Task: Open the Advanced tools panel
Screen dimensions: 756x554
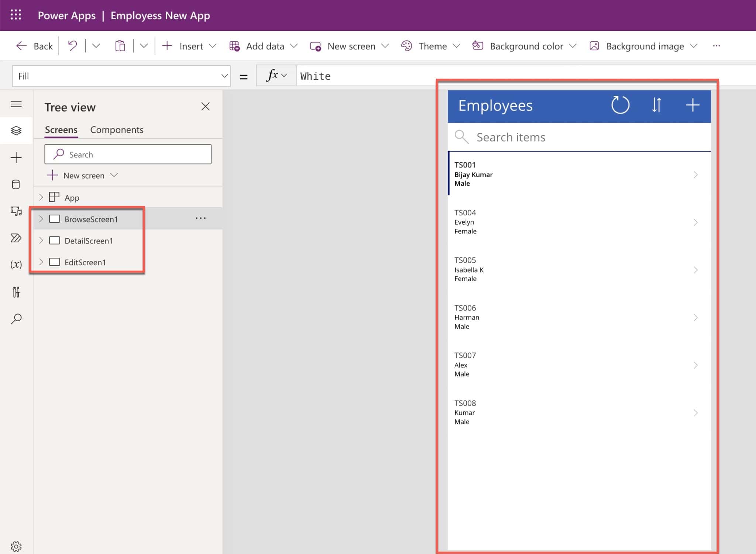Action: pos(16,292)
